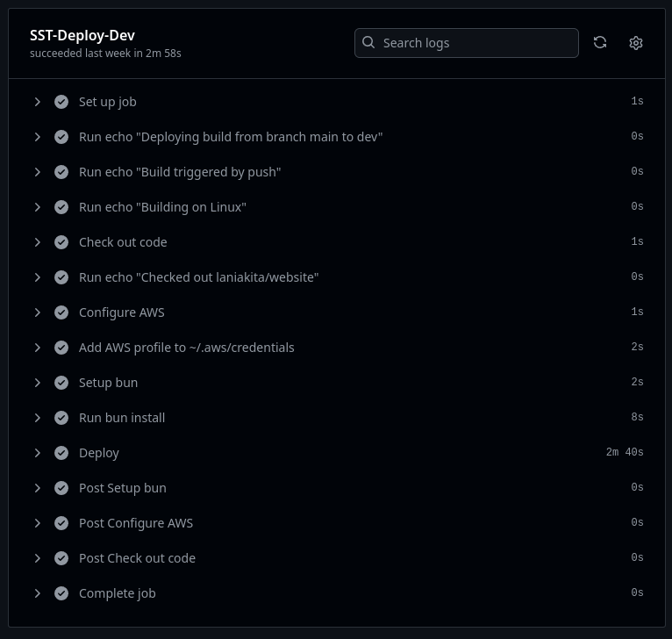Image resolution: width=672 pixels, height=639 pixels.
Task: Click the checkmark icon beside Set up job
Action: pos(61,102)
